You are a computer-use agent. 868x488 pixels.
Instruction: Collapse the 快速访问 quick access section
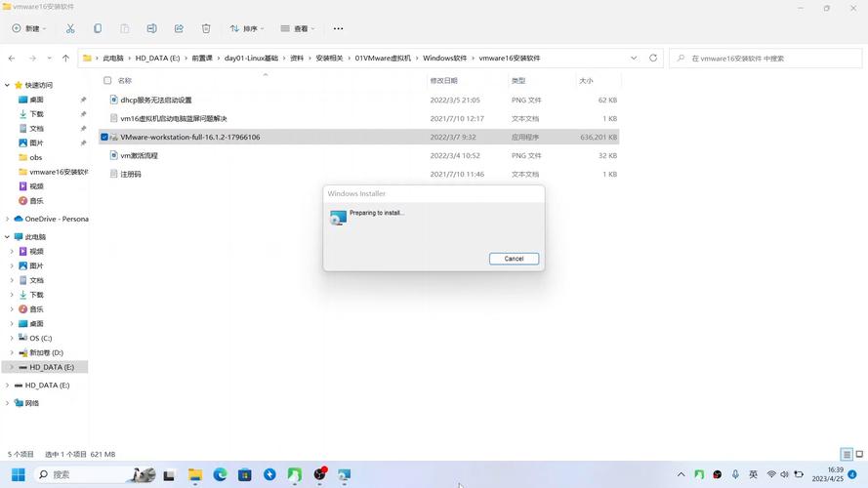point(7,85)
